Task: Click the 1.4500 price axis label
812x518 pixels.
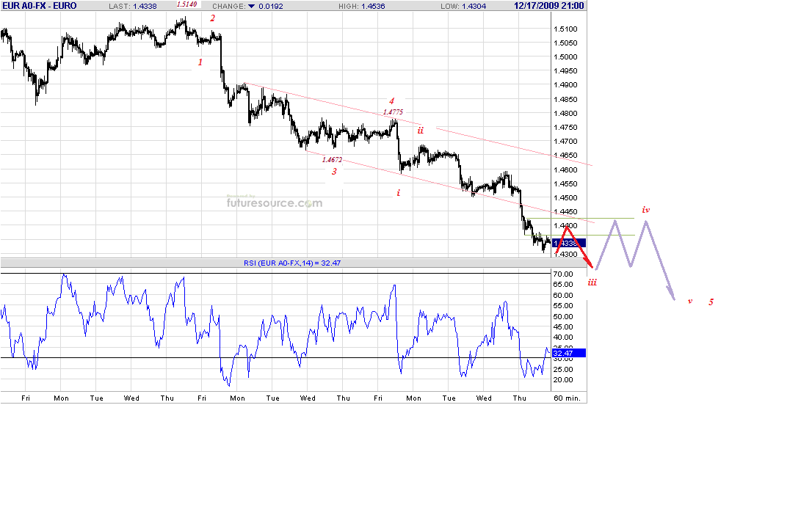Action: 565,197
